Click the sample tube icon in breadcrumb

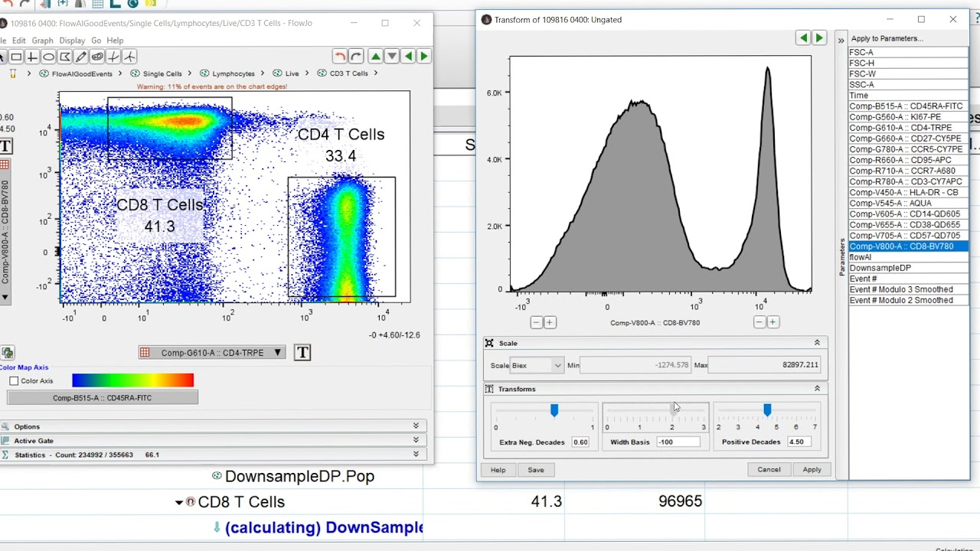[x=12, y=73]
